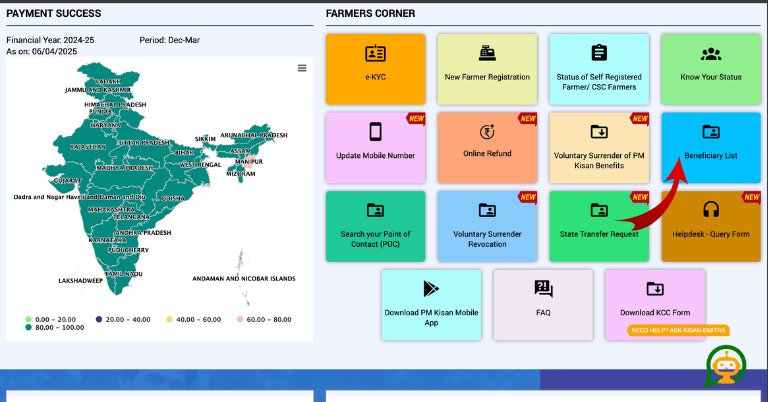Open the State Transfer Request tile
Viewport: 768px width, 402px height.
coord(599,226)
